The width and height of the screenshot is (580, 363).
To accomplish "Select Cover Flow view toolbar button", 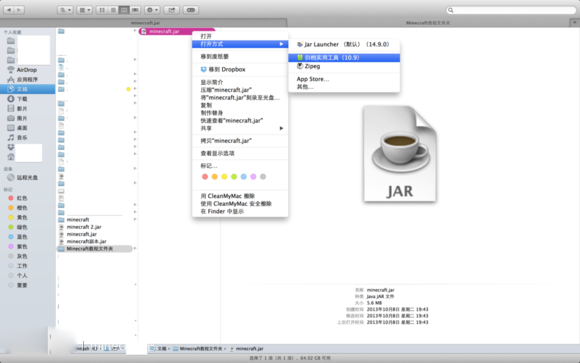I will click(x=135, y=10).
